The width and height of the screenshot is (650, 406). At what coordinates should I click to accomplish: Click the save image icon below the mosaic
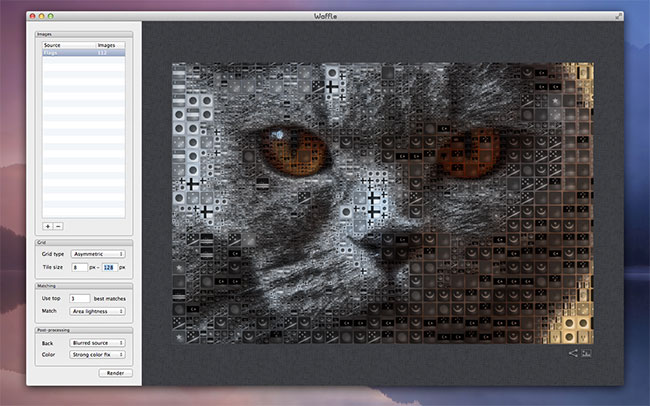[x=587, y=352]
